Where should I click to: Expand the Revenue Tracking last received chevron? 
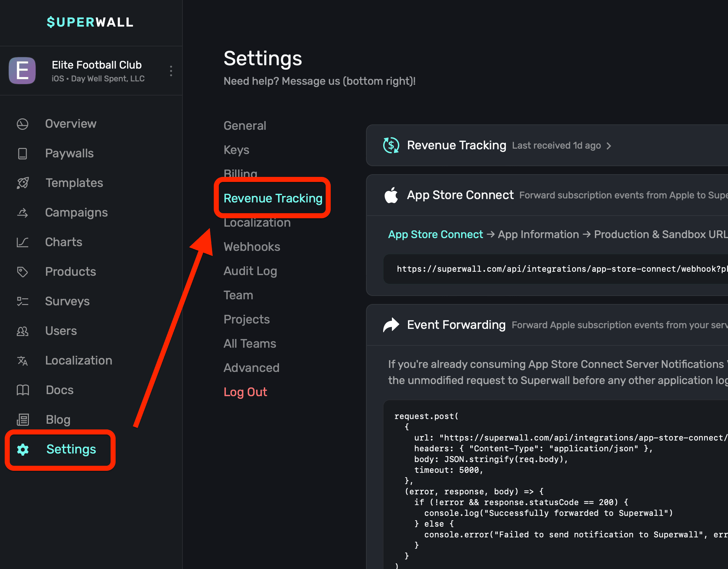tap(609, 146)
